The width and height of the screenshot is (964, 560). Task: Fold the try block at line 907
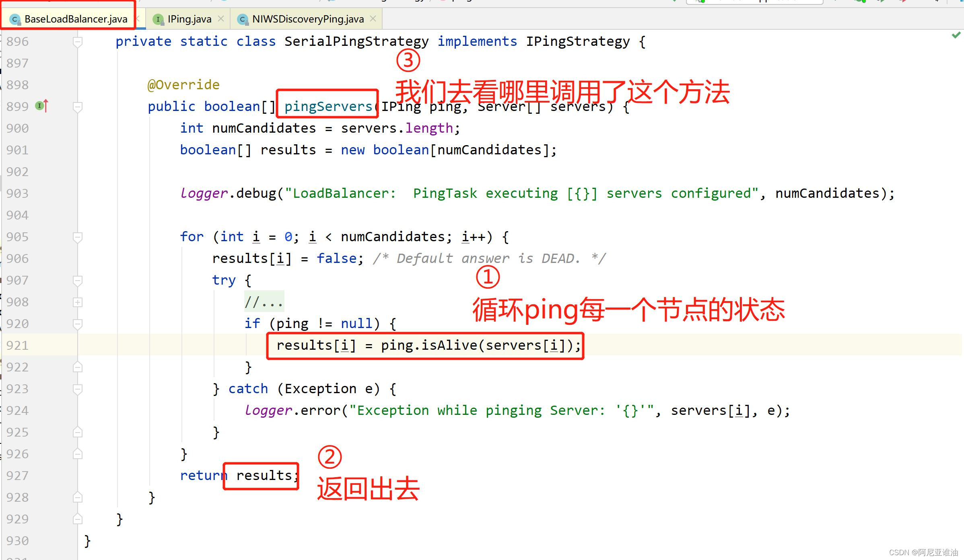pyautogui.click(x=78, y=280)
